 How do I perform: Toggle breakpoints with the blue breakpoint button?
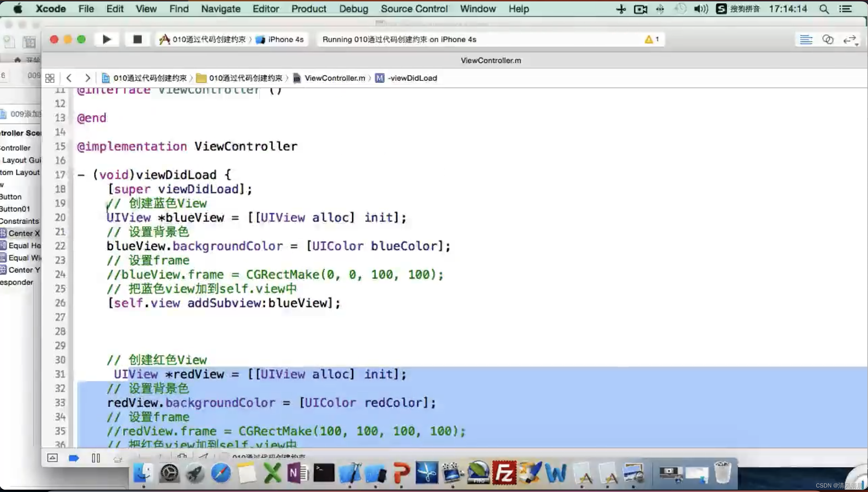coord(74,458)
